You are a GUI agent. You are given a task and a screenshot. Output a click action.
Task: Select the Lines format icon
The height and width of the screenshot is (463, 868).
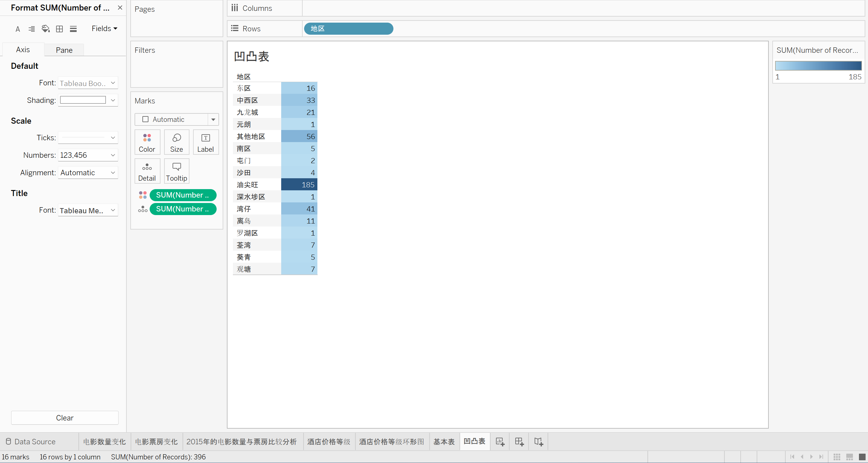[x=73, y=29]
